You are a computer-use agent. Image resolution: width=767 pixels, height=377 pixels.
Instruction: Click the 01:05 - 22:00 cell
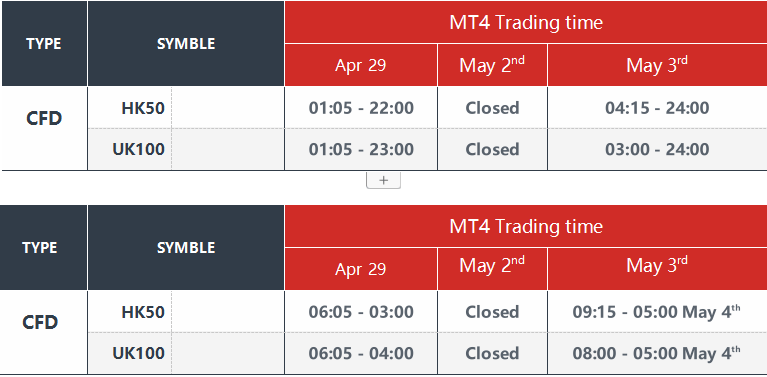coord(361,108)
